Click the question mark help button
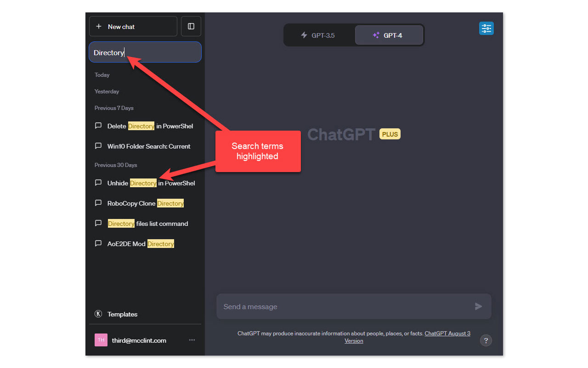 (486, 340)
